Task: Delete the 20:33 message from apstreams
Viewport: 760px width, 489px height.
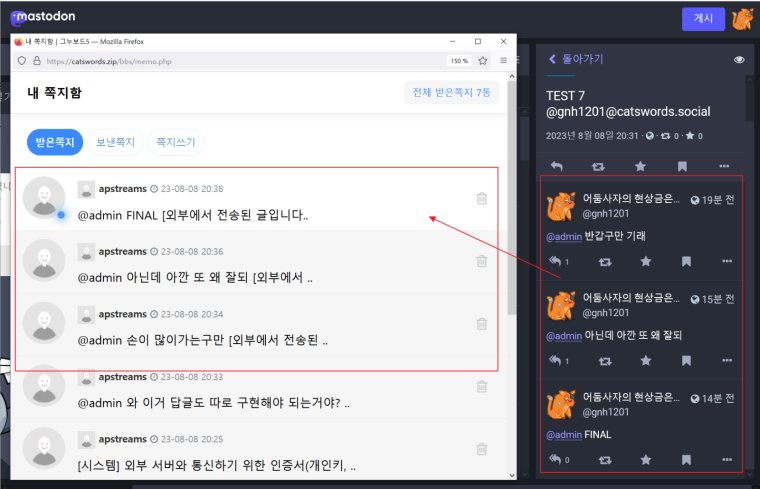Action: (481, 386)
